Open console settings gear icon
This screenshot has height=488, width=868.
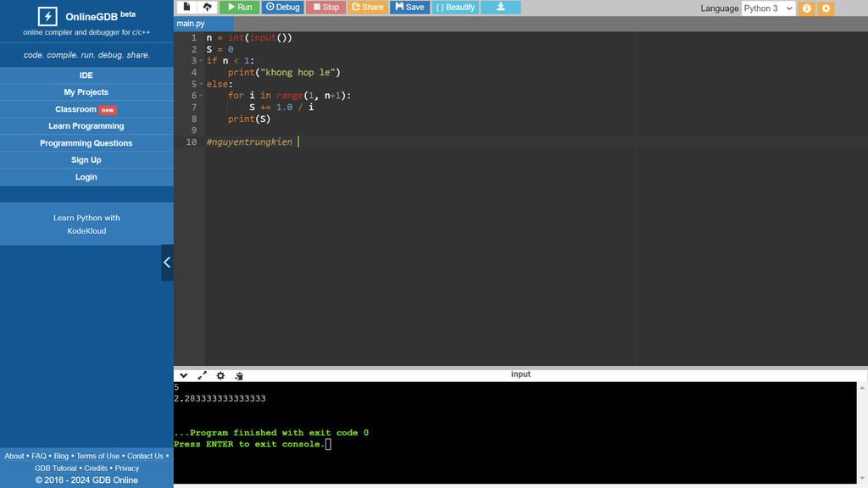pos(220,375)
